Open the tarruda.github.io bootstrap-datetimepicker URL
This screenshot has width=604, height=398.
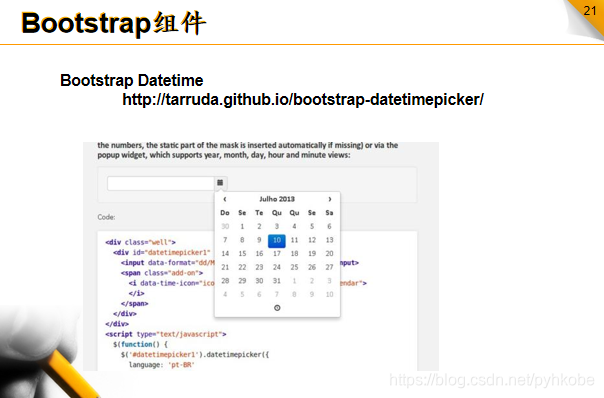click(x=303, y=99)
